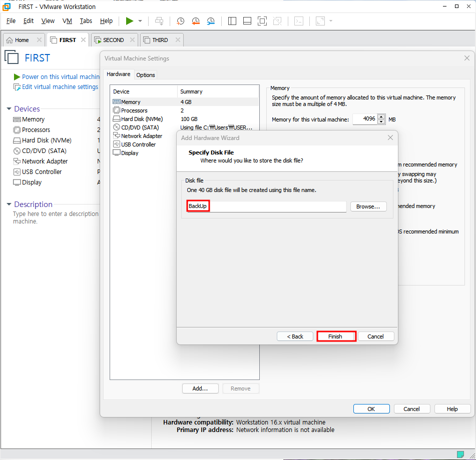This screenshot has width=476, height=460.
Task: Collapse the Description section
Action: pos(9,204)
